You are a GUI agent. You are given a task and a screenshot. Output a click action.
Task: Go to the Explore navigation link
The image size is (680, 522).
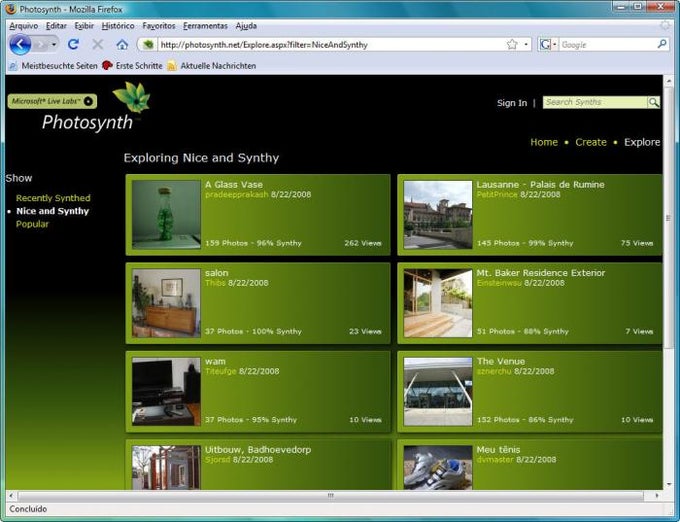pyautogui.click(x=642, y=142)
